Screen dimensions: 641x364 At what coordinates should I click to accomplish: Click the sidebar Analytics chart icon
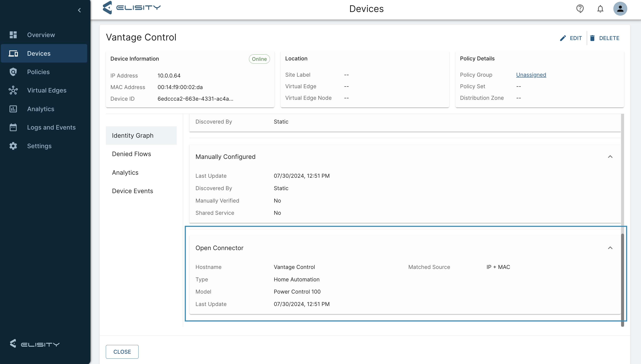click(13, 109)
